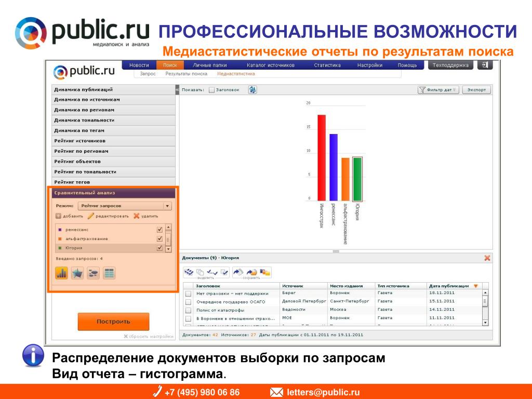Open the 'Статистика' menu tab
Viewport: 532px width, 399px height.
(x=327, y=65)
